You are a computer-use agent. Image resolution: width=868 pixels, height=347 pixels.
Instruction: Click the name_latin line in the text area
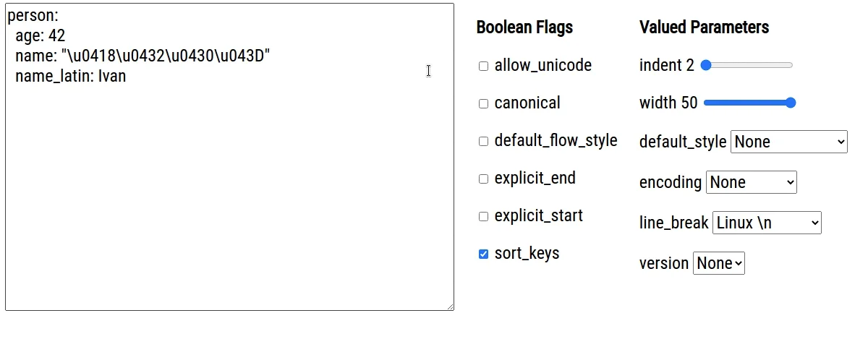pyautogui.click(x=70, y=76)
